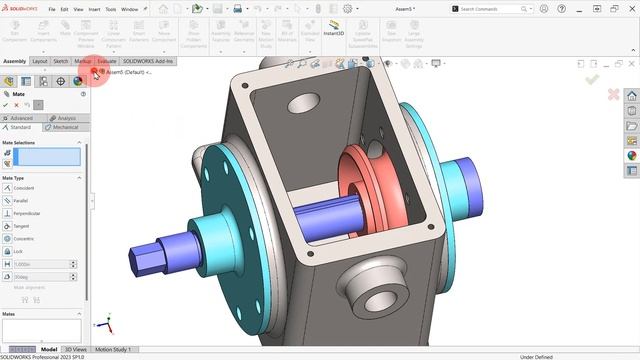Switch to SOLIDWORKS Add-Ins tab

coord(148,61)
